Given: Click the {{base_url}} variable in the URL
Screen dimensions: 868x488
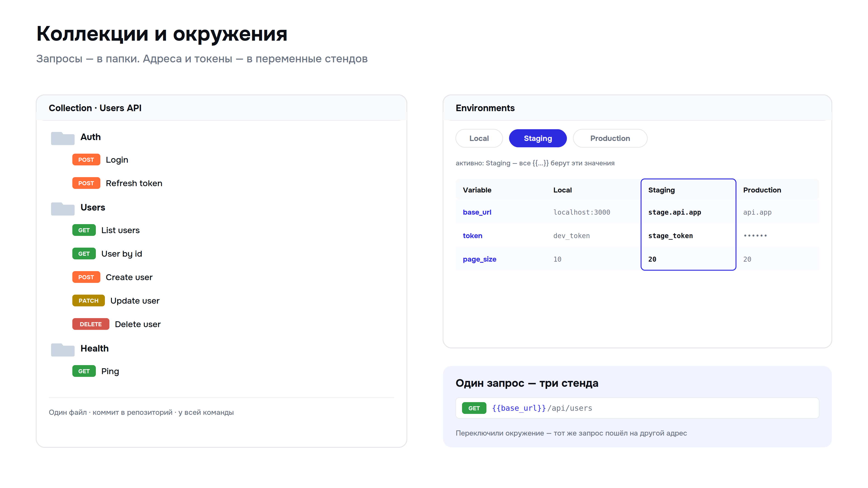Looking at the screenshot, I should click(519, 408).
